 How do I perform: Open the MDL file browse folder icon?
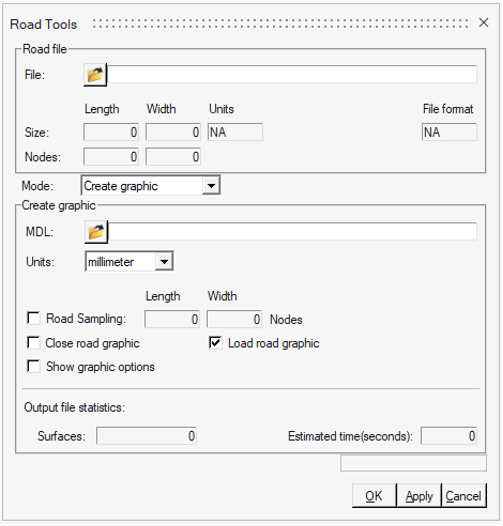[96, 232]
